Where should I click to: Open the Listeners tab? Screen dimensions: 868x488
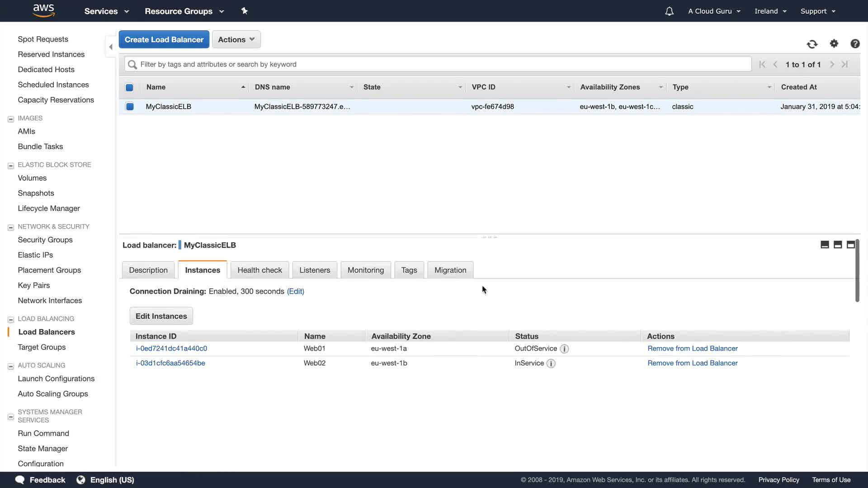[315, 270]
